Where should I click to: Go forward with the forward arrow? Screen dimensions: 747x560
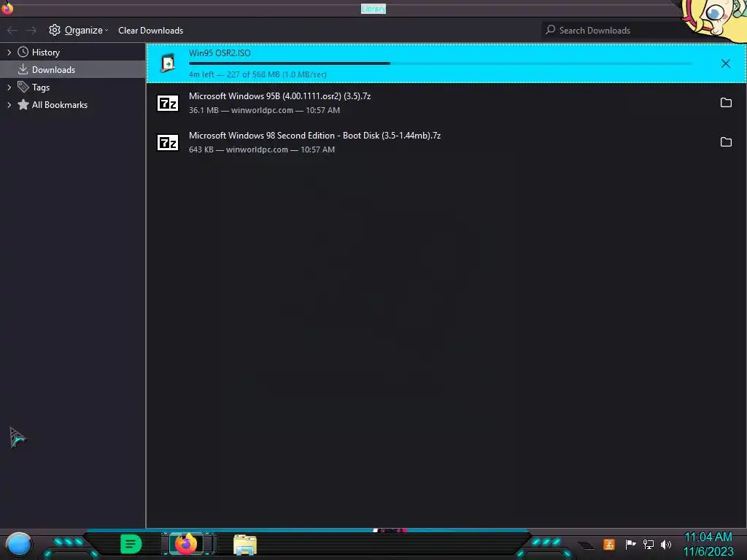coord(31,31)
